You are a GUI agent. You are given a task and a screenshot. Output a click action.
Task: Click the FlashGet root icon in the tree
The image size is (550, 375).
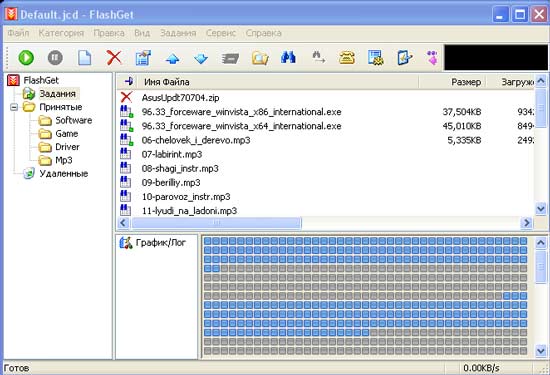pos(13,80)
